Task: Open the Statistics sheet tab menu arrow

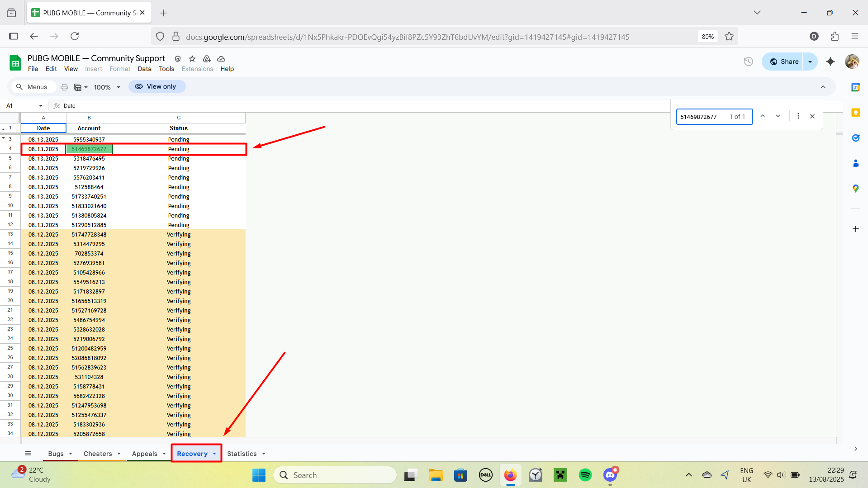Action: pyautogui.click(x=264, y=454)
